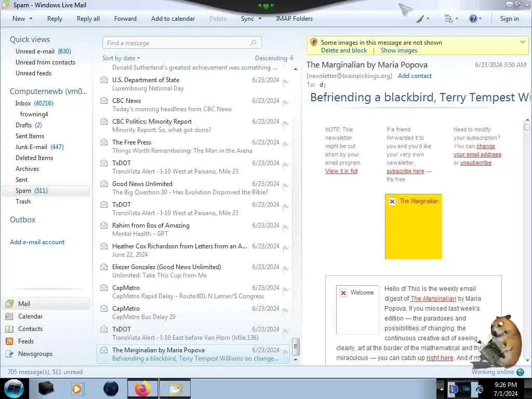Click the envelope icon beside CBC News
Viewport: 532px width, 399px height.
point(104,101)
